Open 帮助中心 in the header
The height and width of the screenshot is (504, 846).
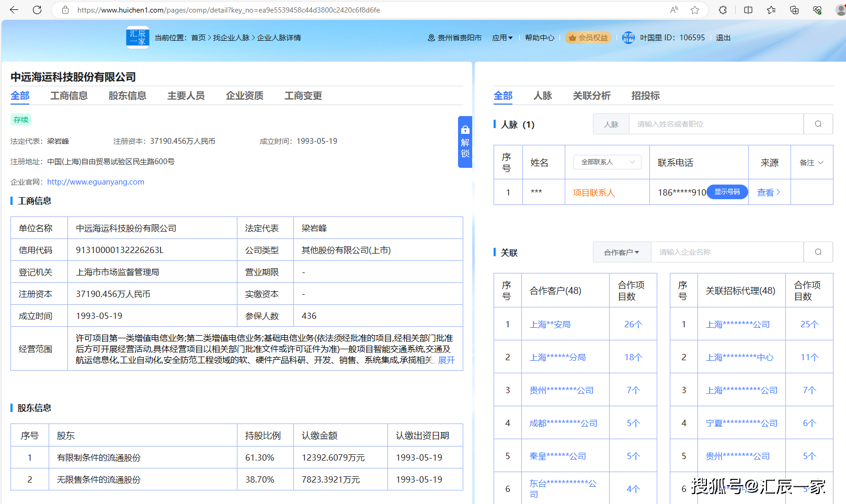540,38
